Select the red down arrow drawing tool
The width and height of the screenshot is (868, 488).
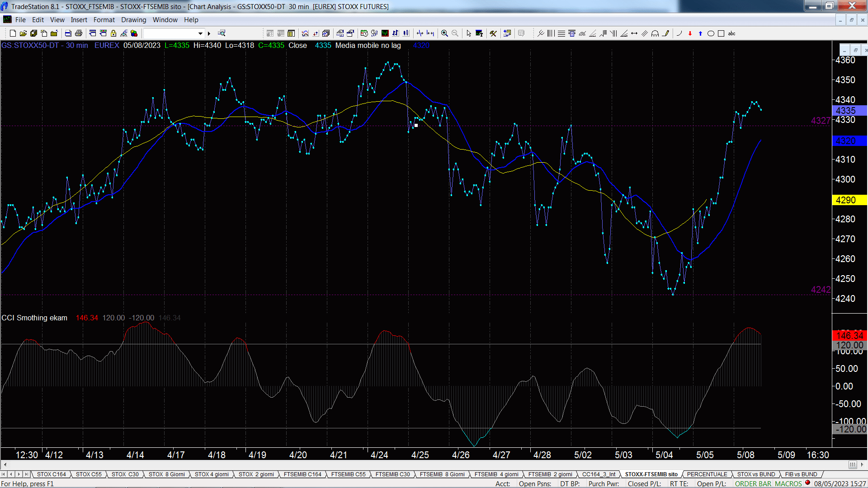(x=690, y=33)
